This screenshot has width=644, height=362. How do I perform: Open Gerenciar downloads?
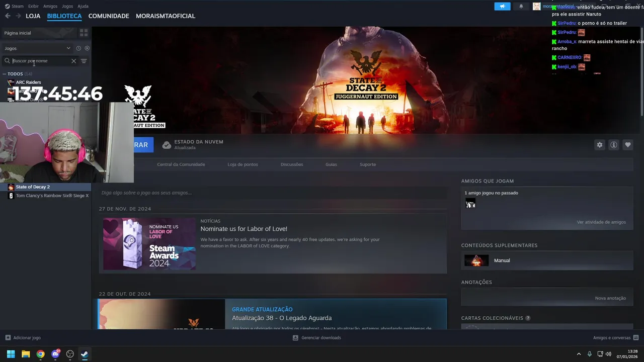(317, 338)
